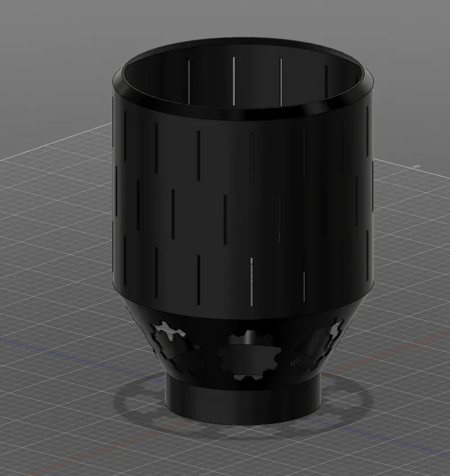Select the upper-row slot at front center
This screenshot has width=450, height=476.
[251, 158]
